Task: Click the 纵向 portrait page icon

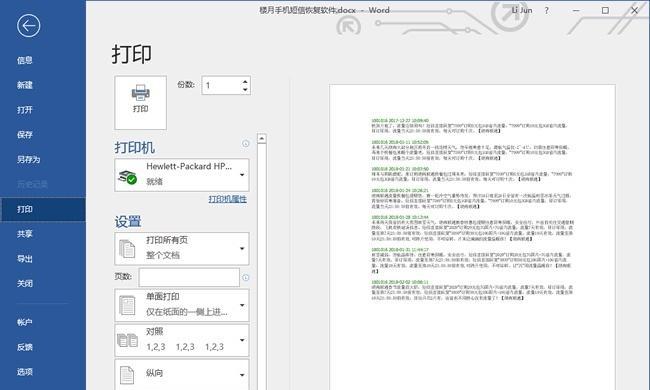Action: tap(127, 375)
